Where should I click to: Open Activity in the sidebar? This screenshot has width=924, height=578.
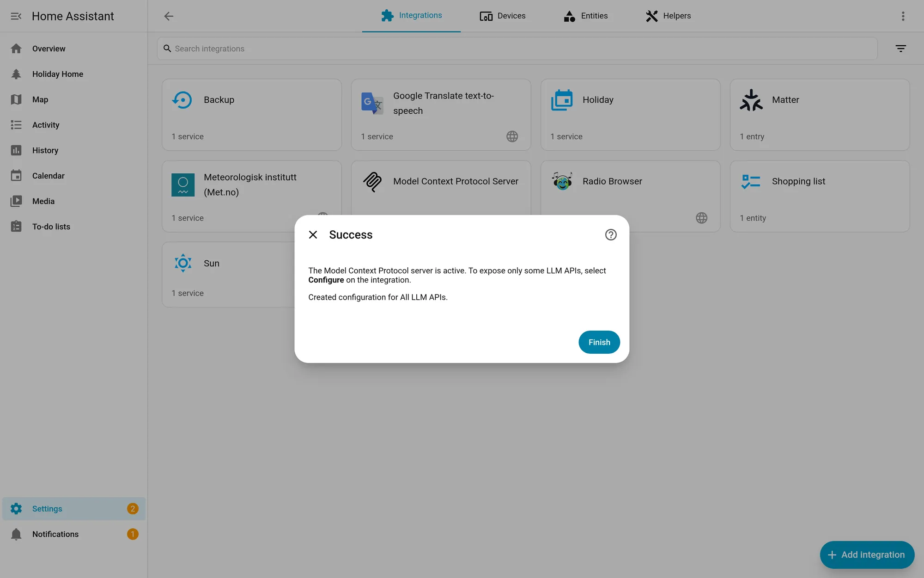click(74, 125)
